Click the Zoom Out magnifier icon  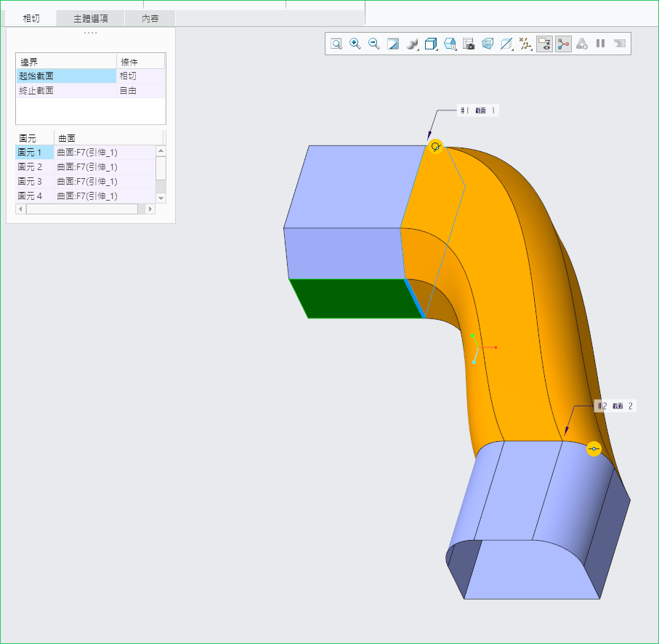[x=374, y=44]
